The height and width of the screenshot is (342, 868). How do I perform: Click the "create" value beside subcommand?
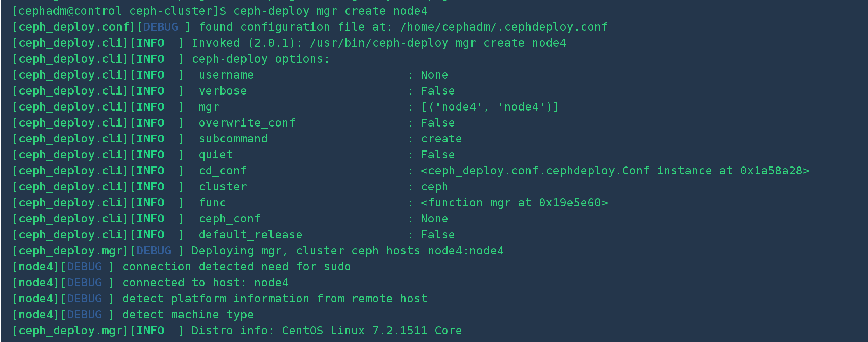442,139
